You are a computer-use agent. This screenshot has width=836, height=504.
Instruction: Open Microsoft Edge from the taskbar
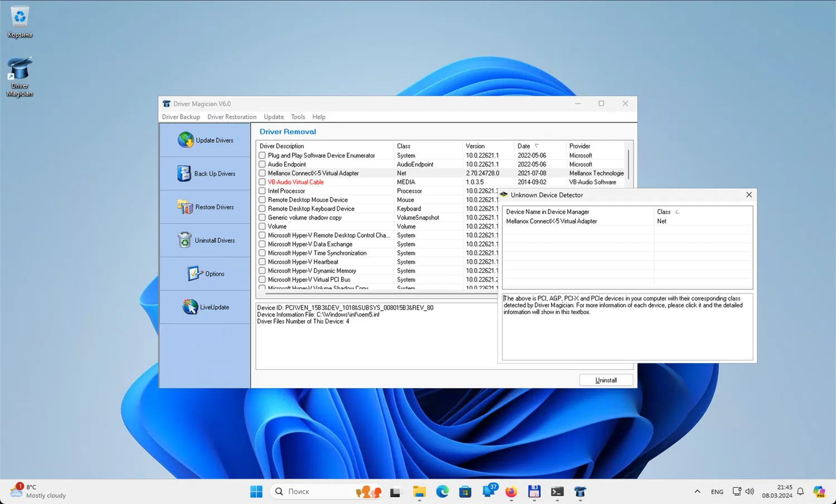[x=442, y=491]
